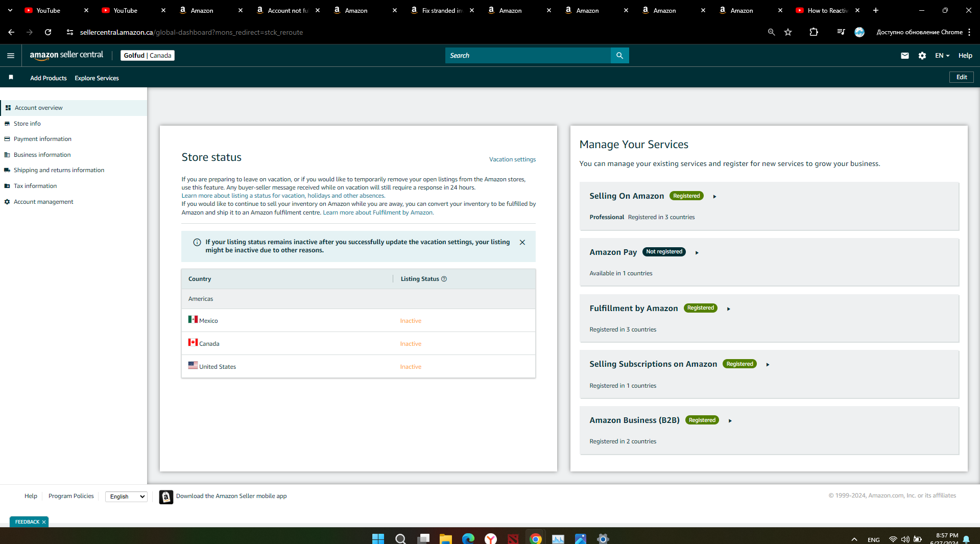Select Account overview in the sidebar

click(74, 108)
